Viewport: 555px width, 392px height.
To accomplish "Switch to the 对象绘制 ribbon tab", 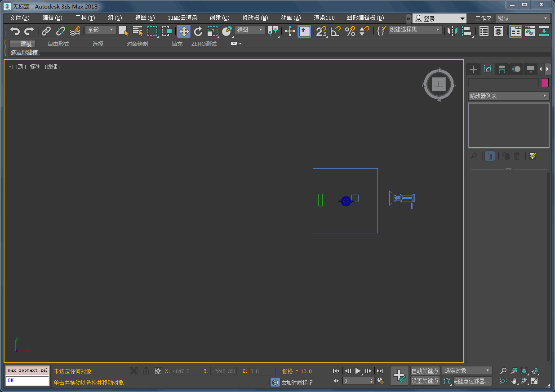I will pyautogui.click(x=137, y=44).
